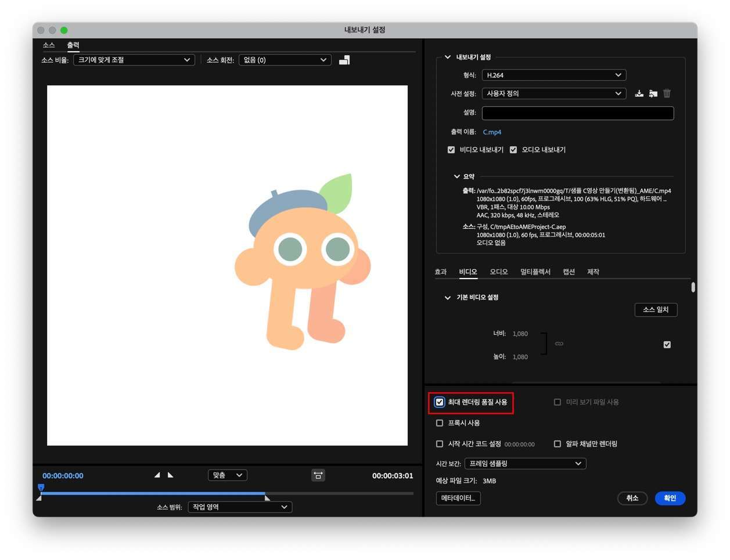Viewport: 730px width, 560px height.
Task: Click the set out point triangle icon
Action: [x=171, y=475]
